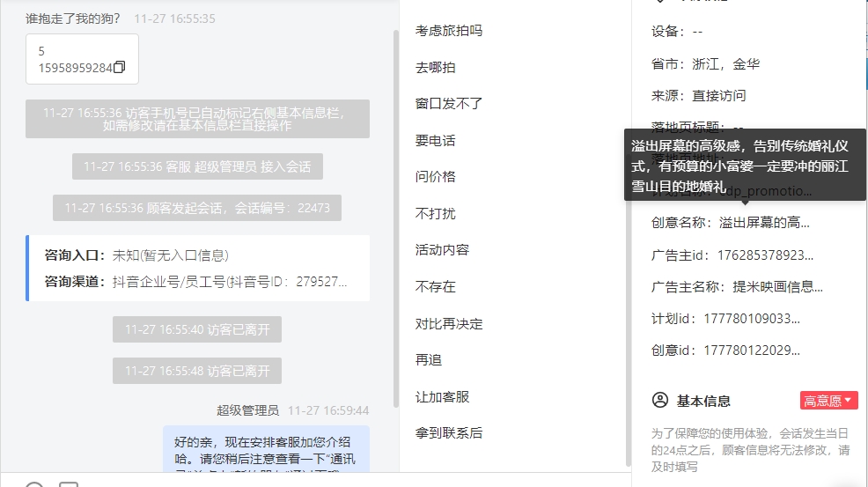Click the 广告主名称 提米映画信息 entry
868x487 pixels.
click(737, 287)
